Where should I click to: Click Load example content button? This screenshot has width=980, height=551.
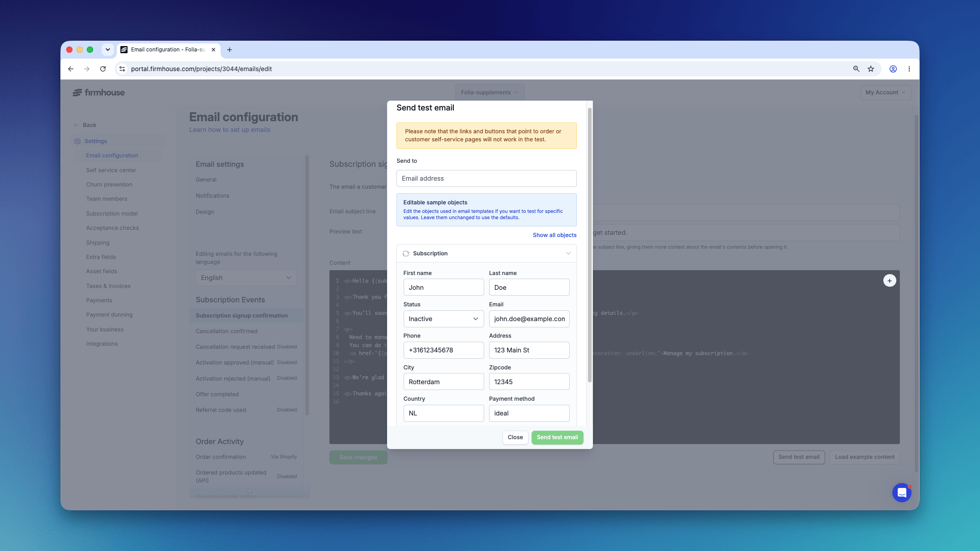click(865, 457)
